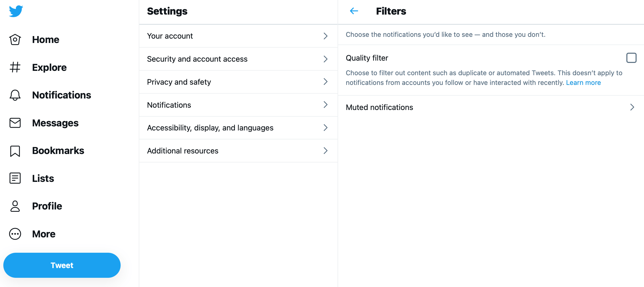Image resolution: width=644 pixels, height=287 pixels.
Task: Click the More ellipsis circle icon
Action: coord(15,234)
